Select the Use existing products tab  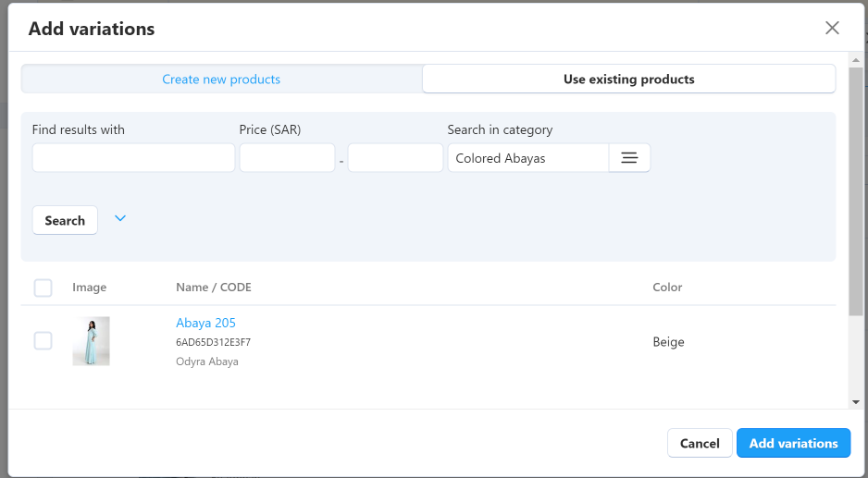(x=629, y=80)
